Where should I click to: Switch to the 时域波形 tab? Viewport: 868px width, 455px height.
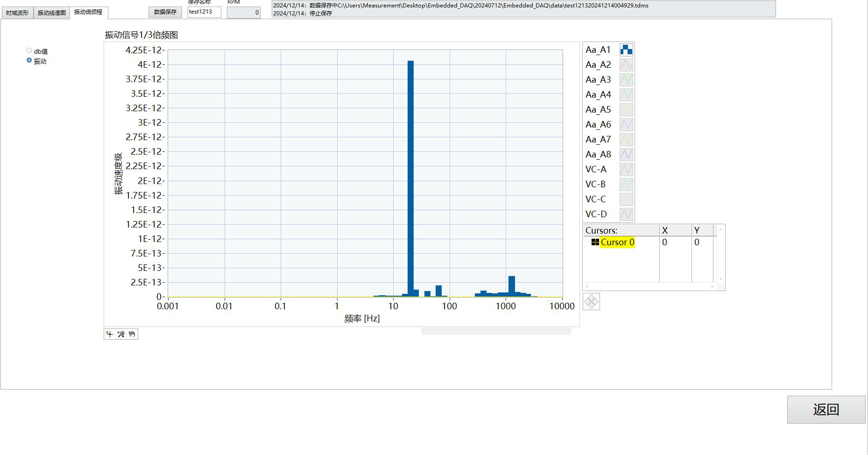pos(17,13)
